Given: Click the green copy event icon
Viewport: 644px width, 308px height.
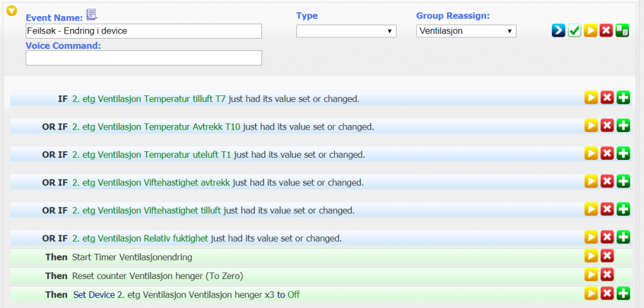Looking at the screenshot, I should [622, 31].
